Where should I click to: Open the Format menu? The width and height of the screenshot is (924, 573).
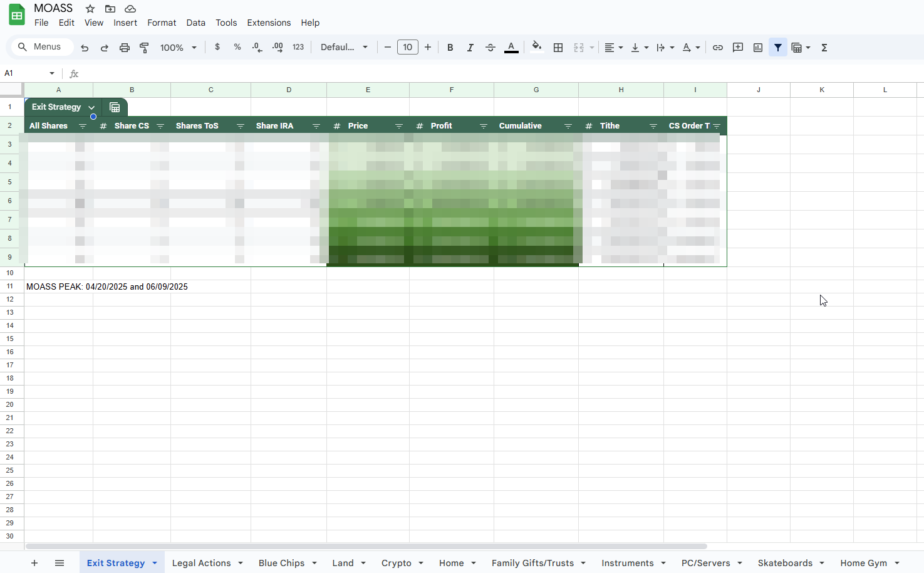(162, 23)
